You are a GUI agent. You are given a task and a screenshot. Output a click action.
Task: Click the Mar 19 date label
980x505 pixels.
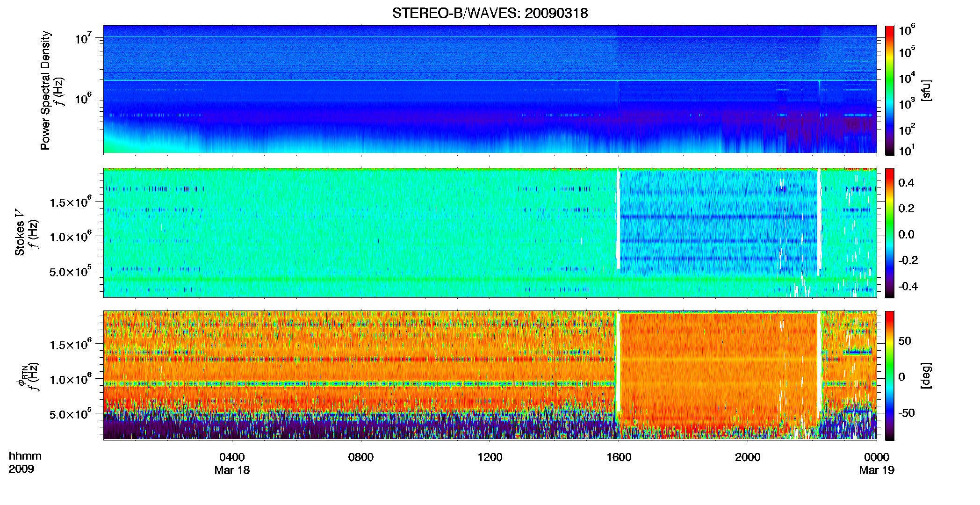click(877, 470)
